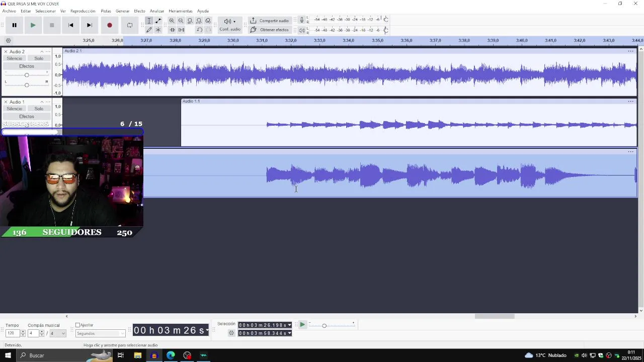Toggle the loop playback button
The height and width of the screenshot is (362, 644).
pos(129,25)
